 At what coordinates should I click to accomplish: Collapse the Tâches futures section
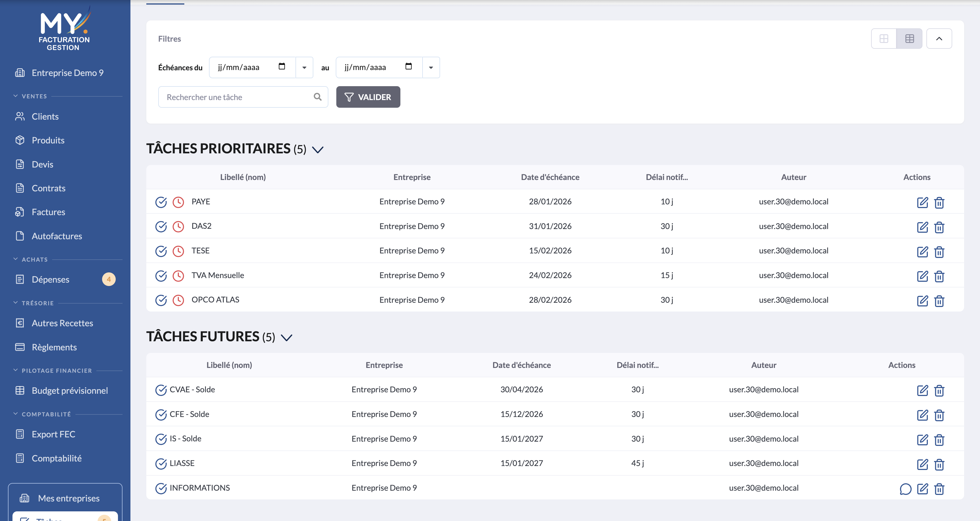286,337
